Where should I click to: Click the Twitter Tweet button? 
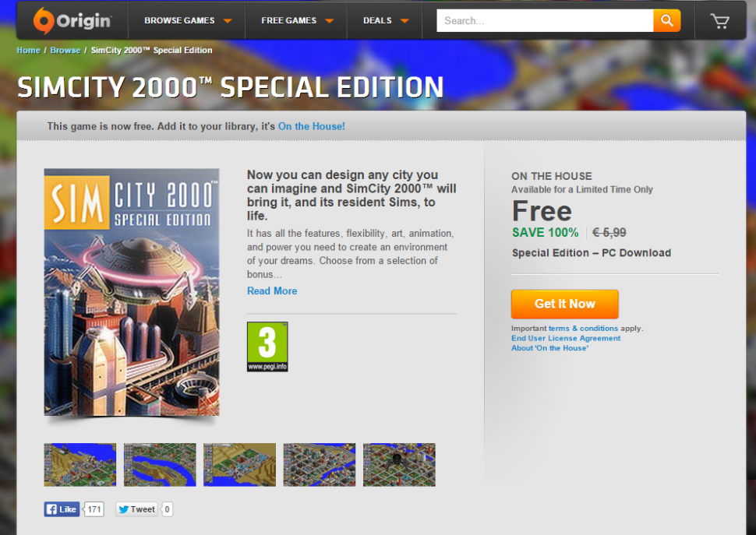[x=137, y=509]
